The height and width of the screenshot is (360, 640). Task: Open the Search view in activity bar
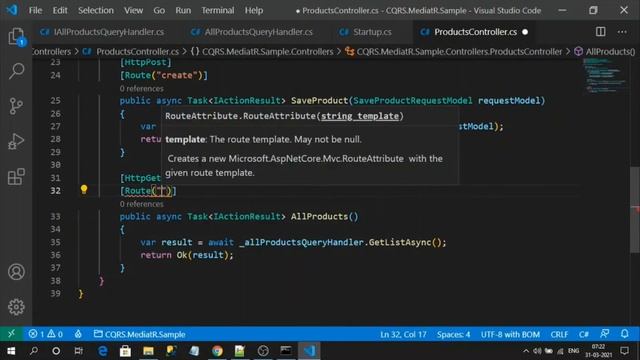tap(16, 71)
